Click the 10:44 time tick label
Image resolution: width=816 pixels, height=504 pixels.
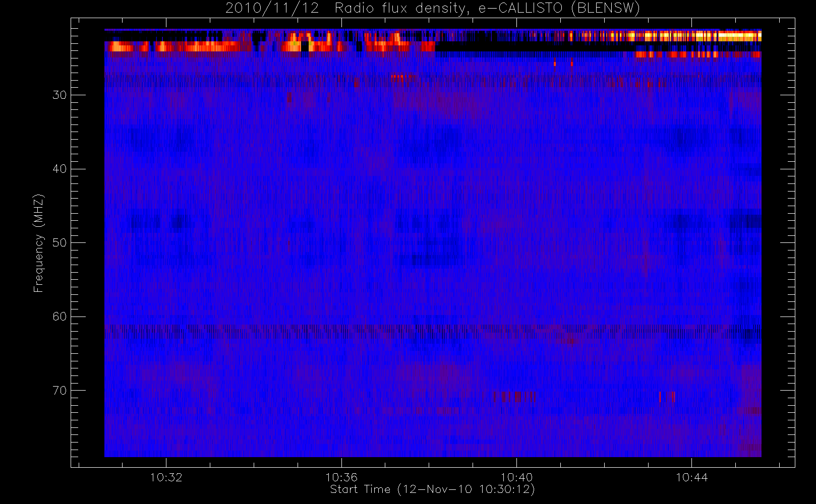pos(692,477)
